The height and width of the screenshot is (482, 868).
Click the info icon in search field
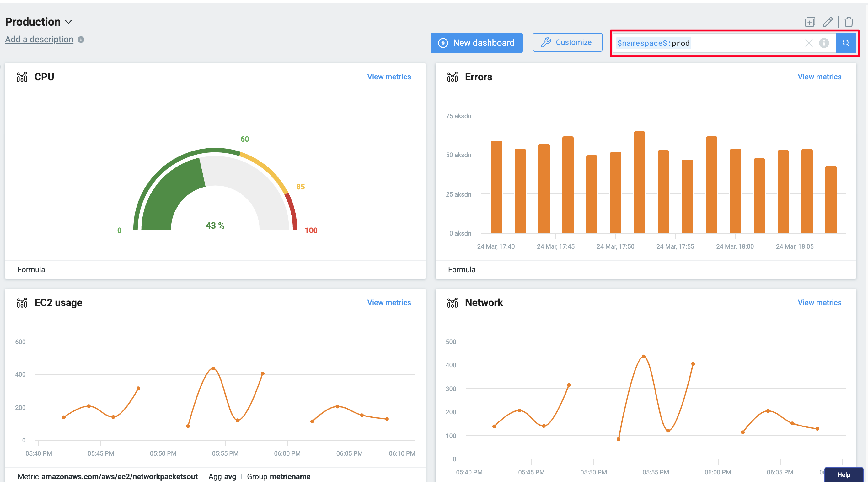824,43
